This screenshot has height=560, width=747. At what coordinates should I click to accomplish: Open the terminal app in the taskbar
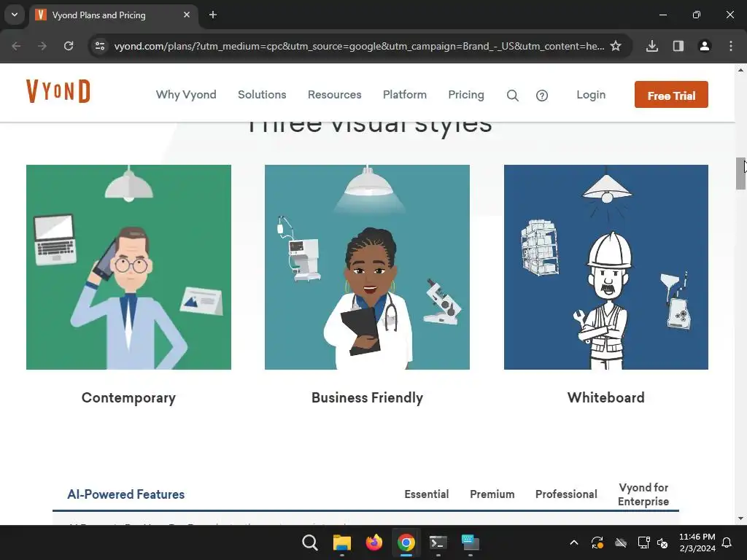click(x=438, y=542)
